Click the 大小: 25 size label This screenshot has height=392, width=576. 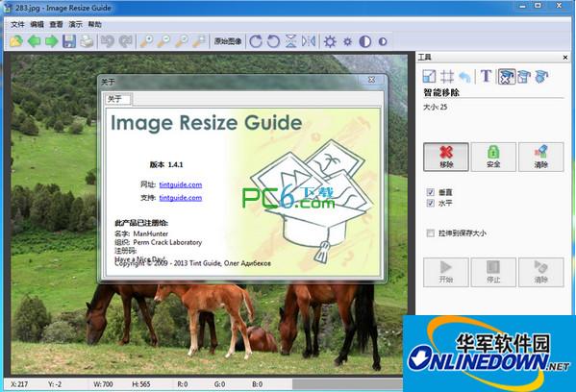(x=435, y=108)
